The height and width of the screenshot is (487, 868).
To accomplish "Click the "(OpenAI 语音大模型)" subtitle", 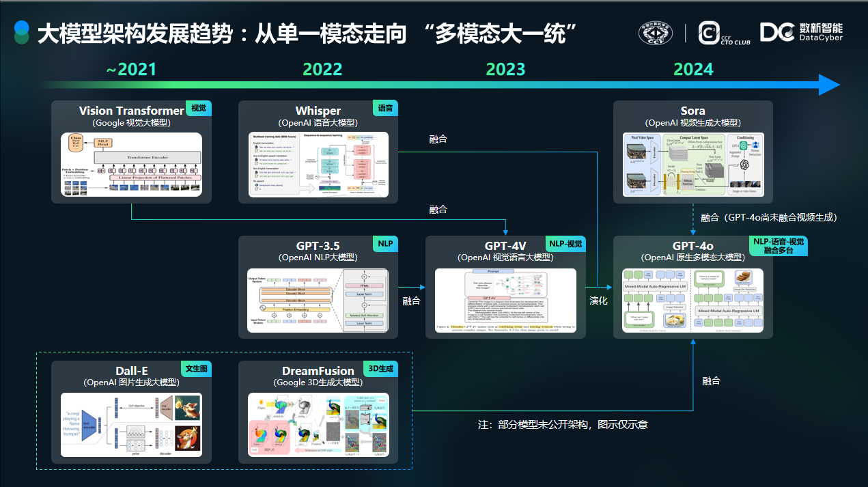I will pos(318,123).
